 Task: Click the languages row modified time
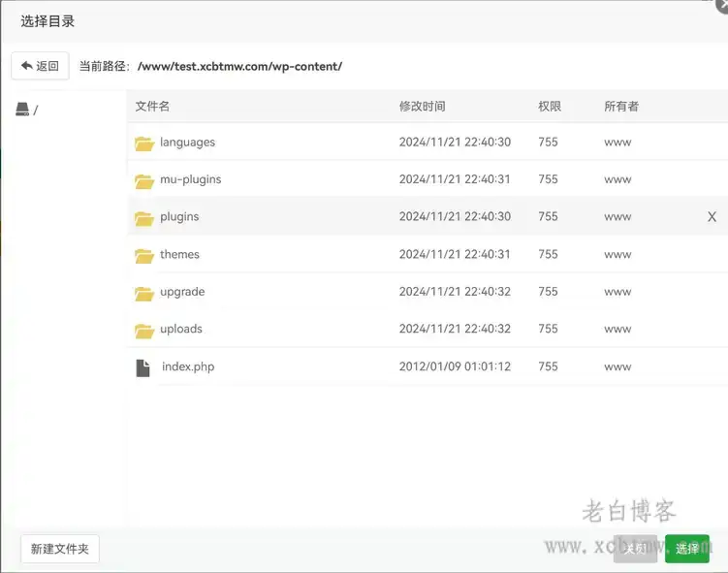455,142
